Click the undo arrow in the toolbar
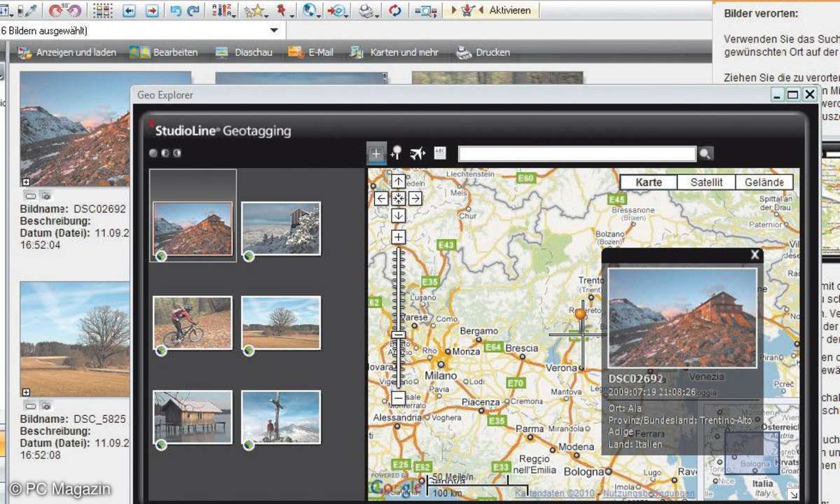This screenshot has height=504, width=840. coord(176,10)
